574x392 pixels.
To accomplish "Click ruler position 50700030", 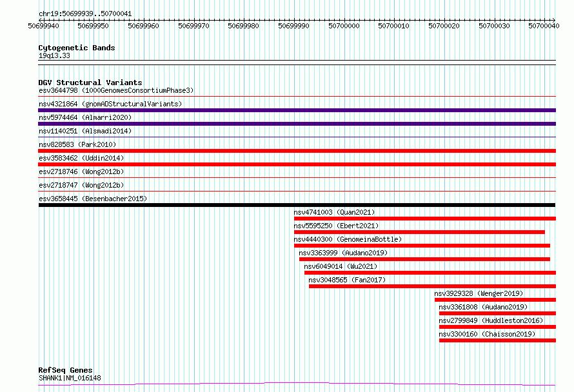I will (x=494, y=26).
